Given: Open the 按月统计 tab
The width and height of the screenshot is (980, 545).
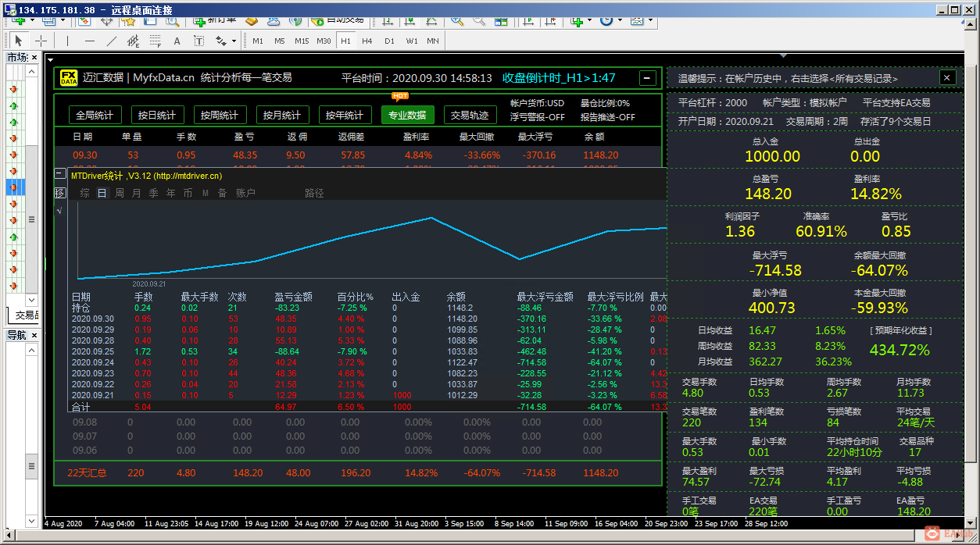Looking at the screenshot, I should pos(283,115).
